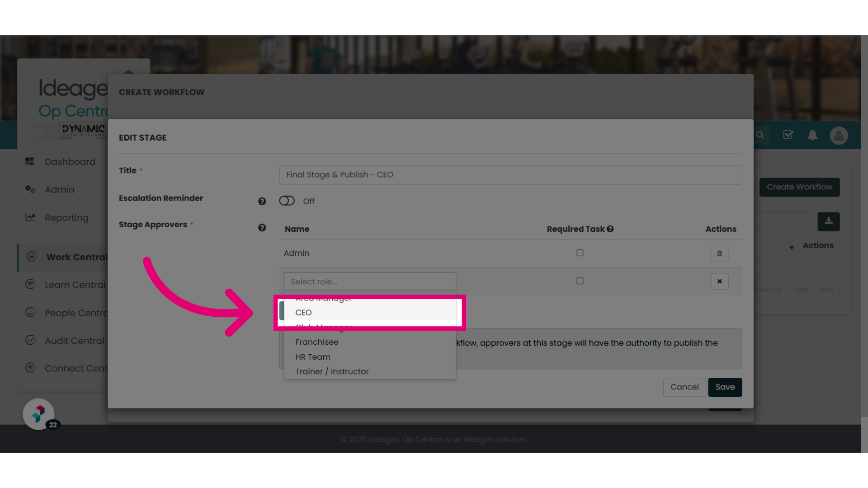Toggle the Escalation Reminder switch
The image size is (868, 488).
tap(287, 201)
